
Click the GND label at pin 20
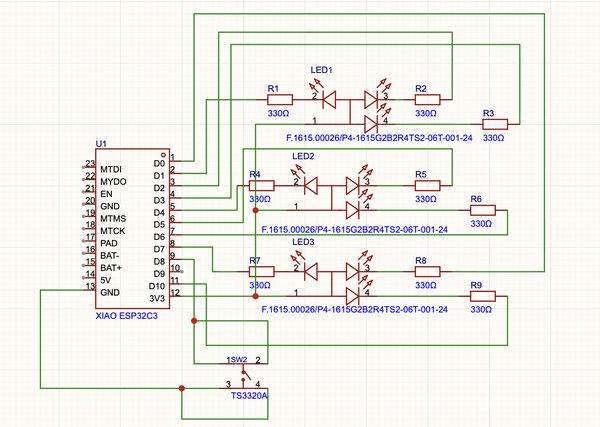110,206
